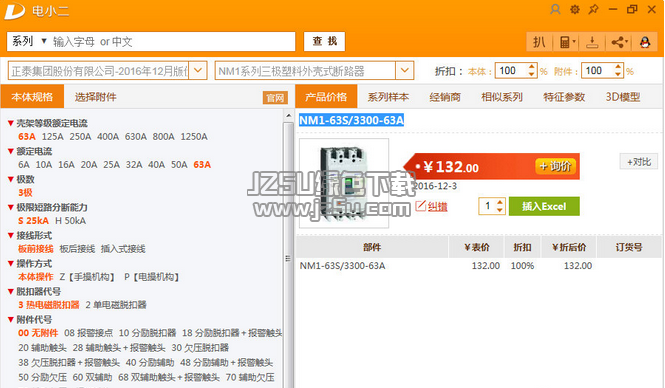Open settings gear in title bar

[x=575, y=9]
